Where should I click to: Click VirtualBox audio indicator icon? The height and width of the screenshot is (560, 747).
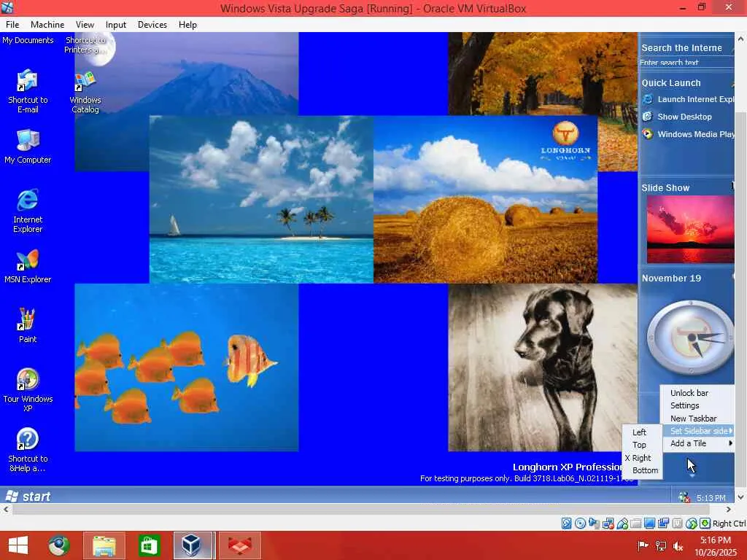point(594,524)
